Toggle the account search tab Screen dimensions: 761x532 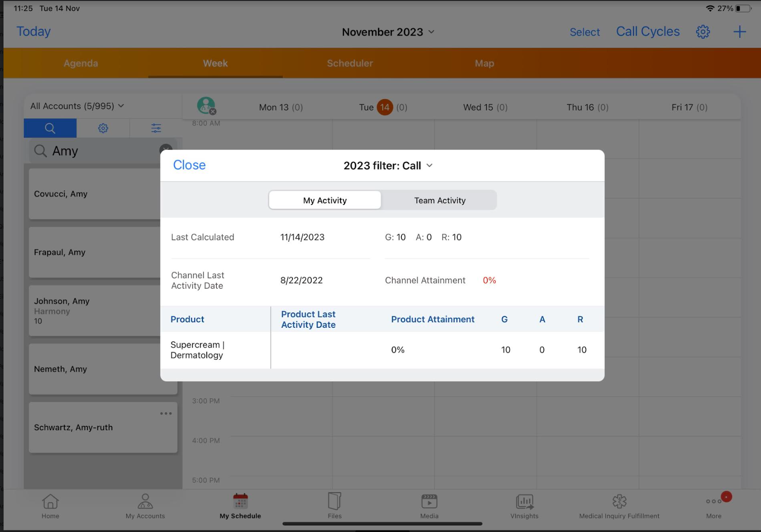50,128
